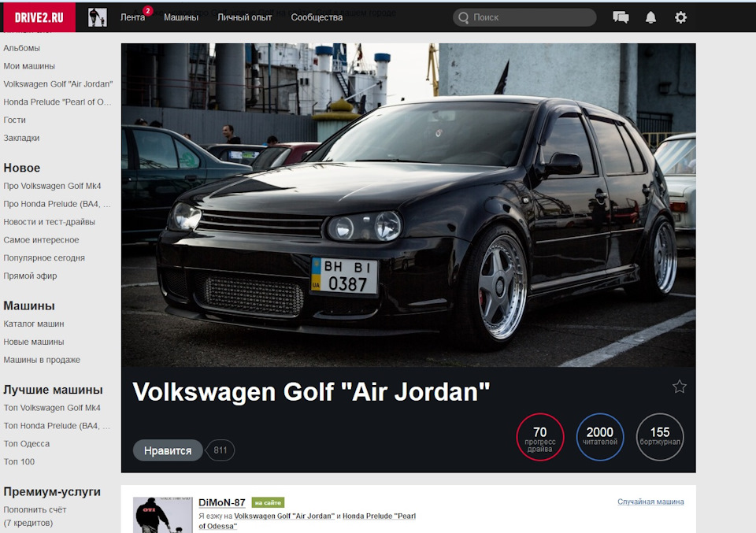Bookmark the car with the star icon
This screenshot has height=533, width=756.
[x=680, y=387]
